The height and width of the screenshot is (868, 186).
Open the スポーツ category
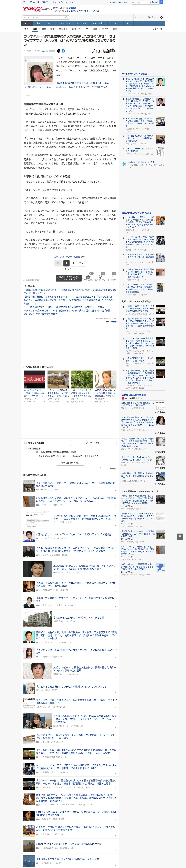(x=76, y=29)
